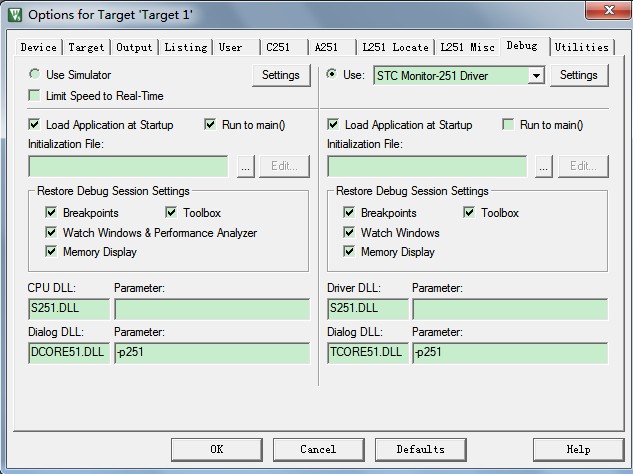The height and width of the screenshot is (474, 633).
Task: Switch to the Device tab
Action: [38, 47]
